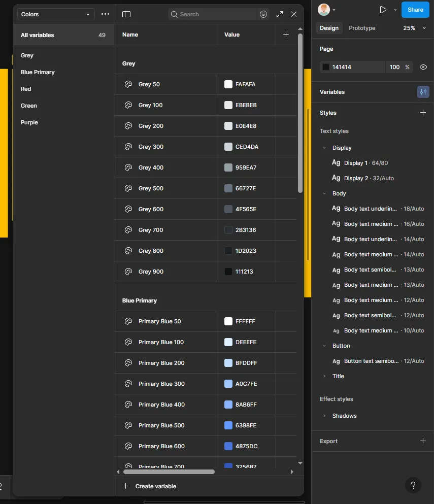Open the zoom level 25% dropdown
Image resolution: width=434 pixels, height=504 pixels.
click(x=414, y=28)
